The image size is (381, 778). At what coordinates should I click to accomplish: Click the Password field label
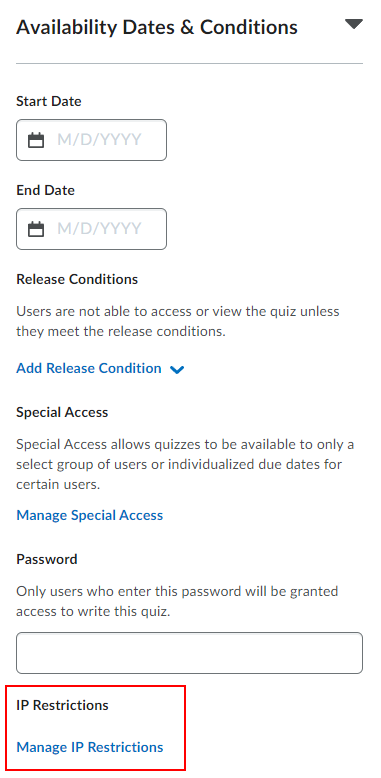(x=47, y=559)
